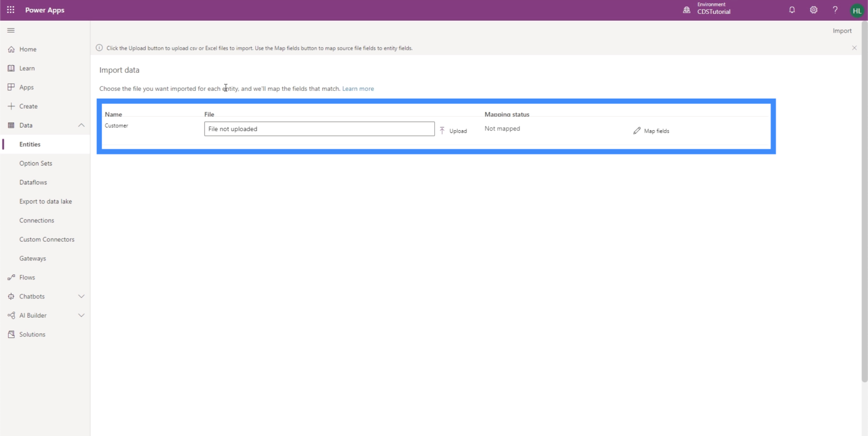Click the Create plus icon
The width and height of the screenshot is (868, 436).
click(x=11, y=106)
